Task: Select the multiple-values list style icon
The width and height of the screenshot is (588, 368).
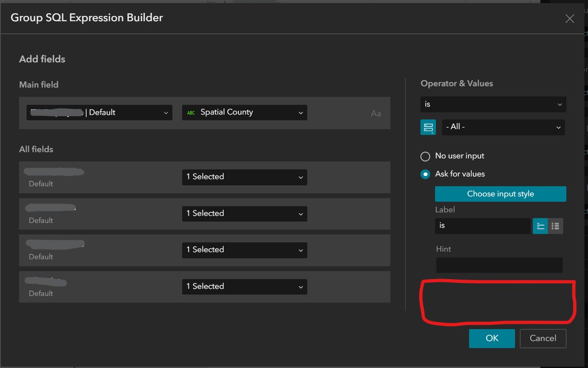Action: (x=555, y=226)
